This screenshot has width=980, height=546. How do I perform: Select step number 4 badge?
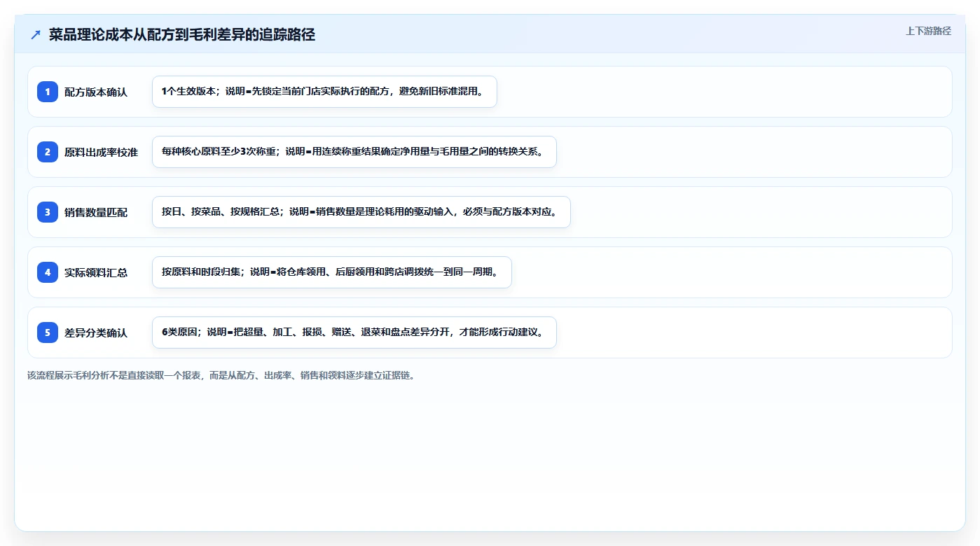(x=48, y=272)
